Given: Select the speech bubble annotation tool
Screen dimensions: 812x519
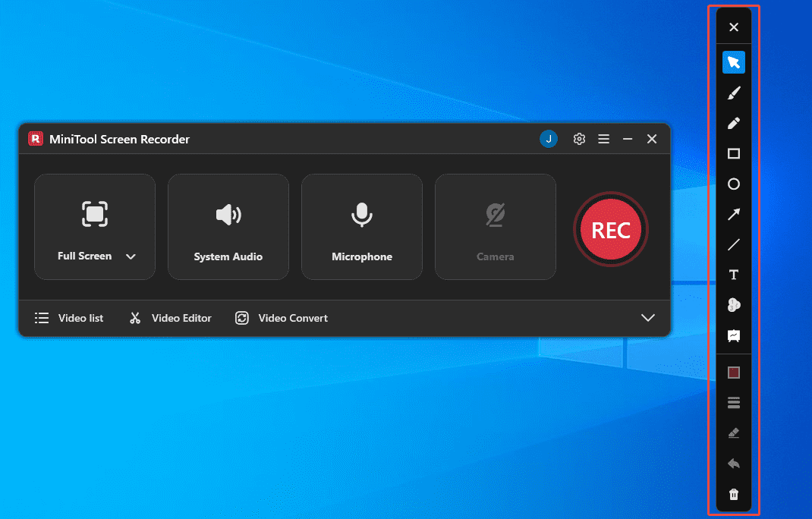Looking at the screenshot, I should pos(733,335).
